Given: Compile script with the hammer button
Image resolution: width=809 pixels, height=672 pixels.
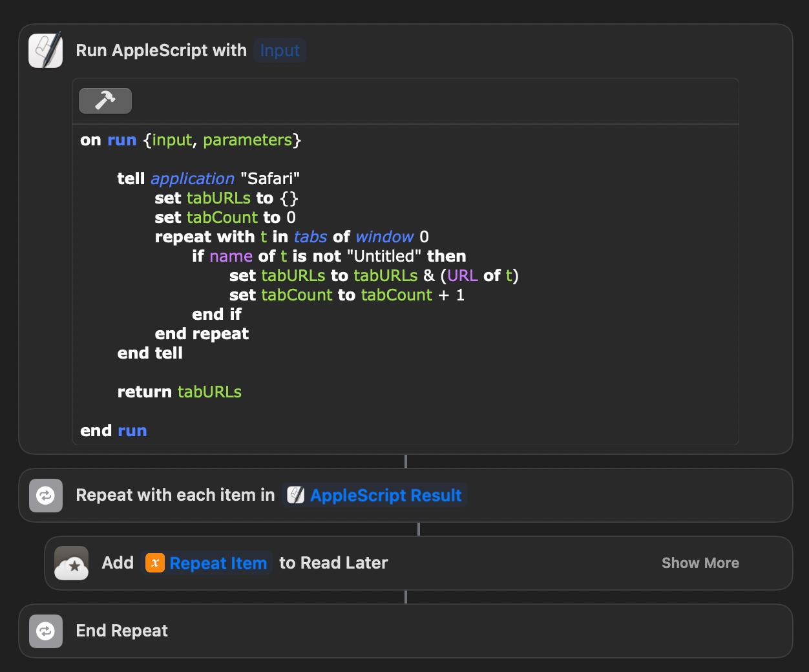Looking at the screenshot, I should click(x=105, y=101).
